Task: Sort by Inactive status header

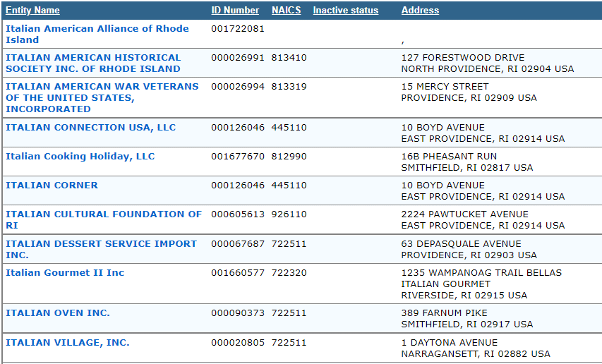Action: [x=346, y=11]
